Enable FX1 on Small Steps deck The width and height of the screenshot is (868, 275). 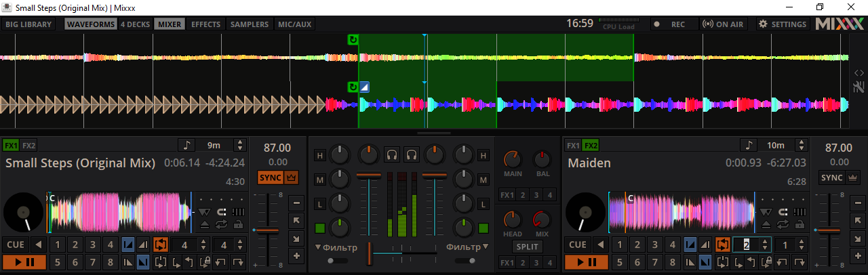(11, 145)
